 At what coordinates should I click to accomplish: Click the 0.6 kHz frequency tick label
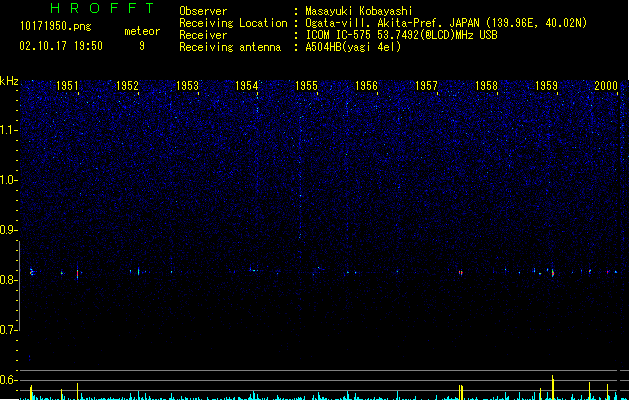pyautogui.click(x=8, y=380)
